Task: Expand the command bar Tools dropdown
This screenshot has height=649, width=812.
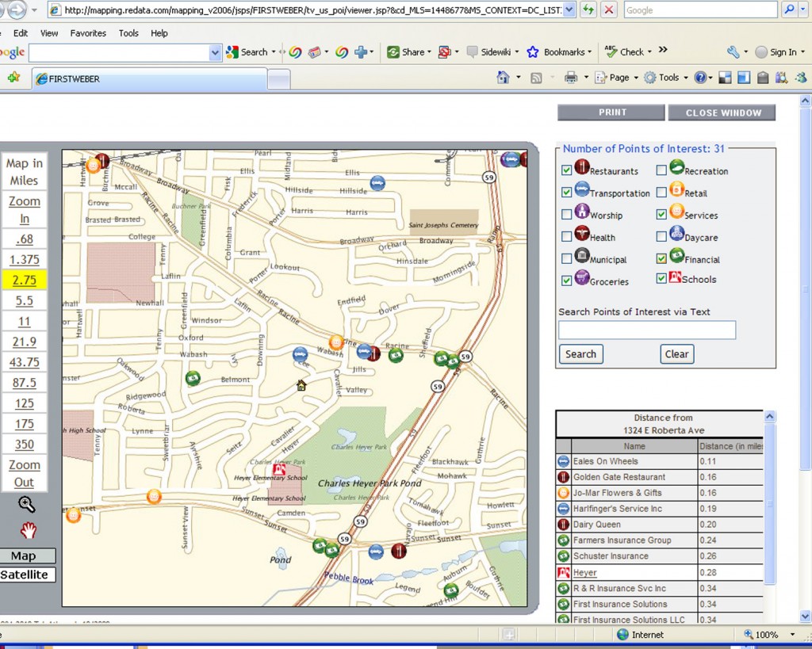Action: tap(686, 78)
